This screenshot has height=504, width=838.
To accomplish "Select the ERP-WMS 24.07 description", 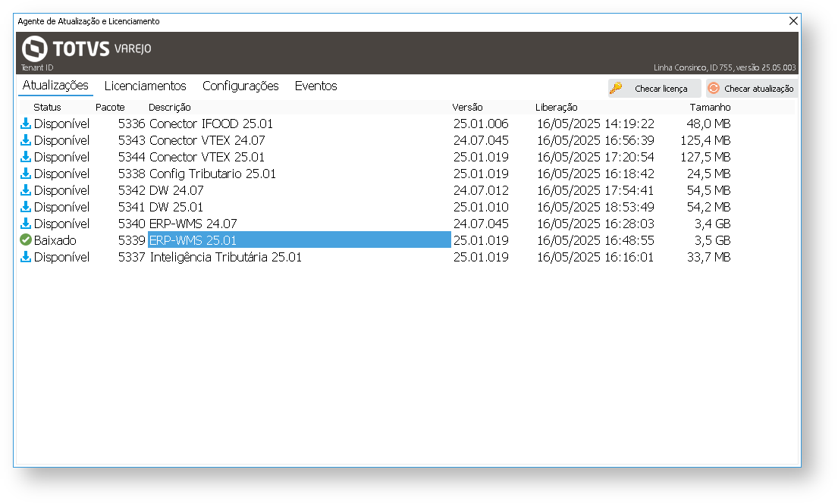I will (x=193, y=224).
